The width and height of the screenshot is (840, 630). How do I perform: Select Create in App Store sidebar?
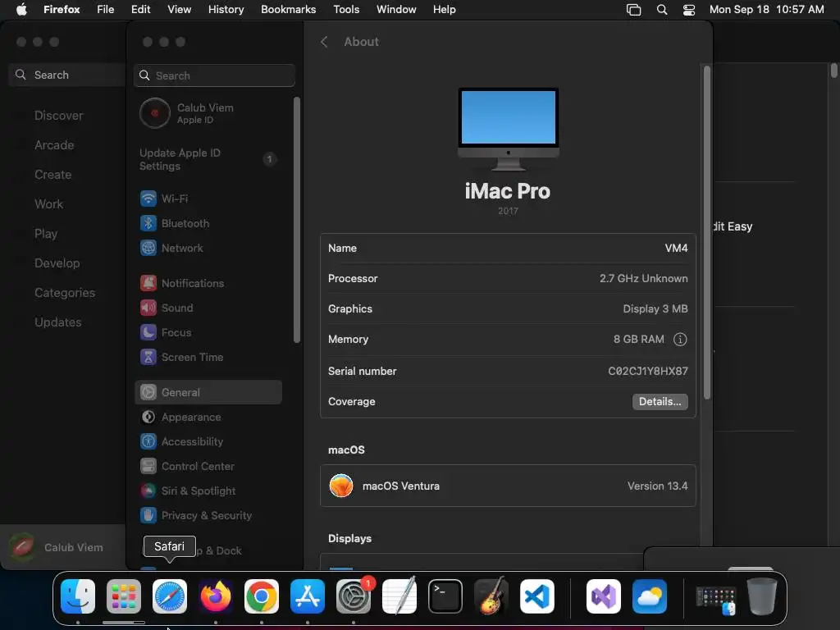(x=52, y=175)
